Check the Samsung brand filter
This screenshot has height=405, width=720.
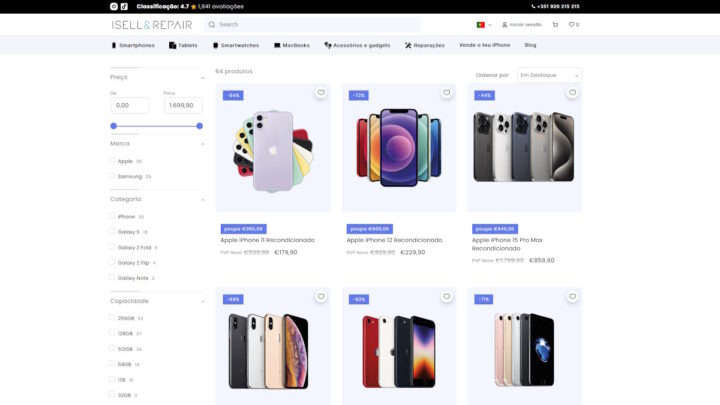(x=112, y=175)
